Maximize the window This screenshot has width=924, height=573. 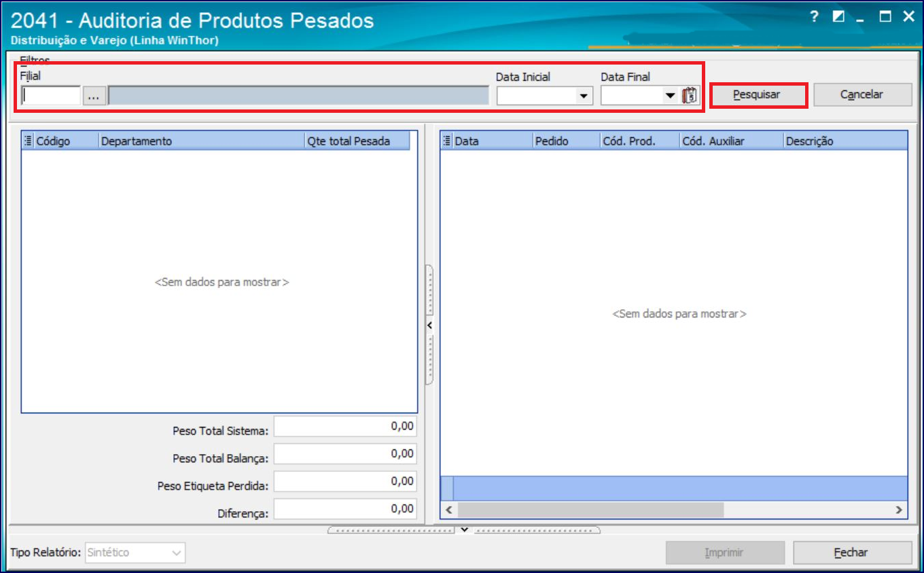point(885,17)
